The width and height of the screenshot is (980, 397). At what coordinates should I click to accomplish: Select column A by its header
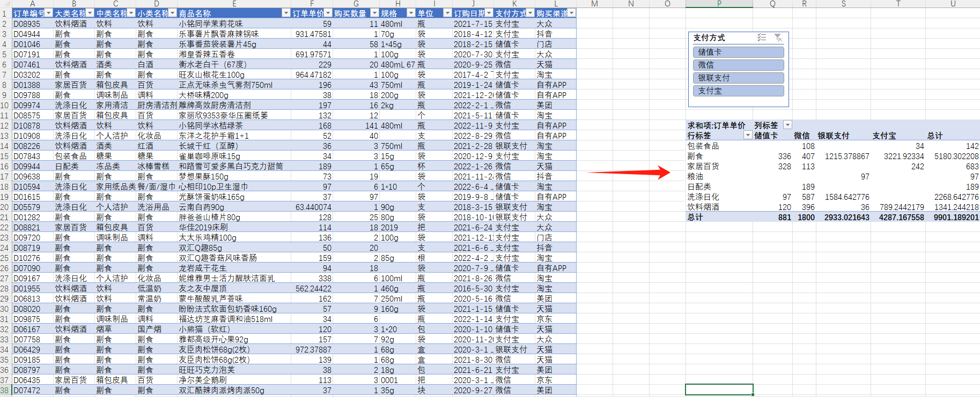pos(32,4)
